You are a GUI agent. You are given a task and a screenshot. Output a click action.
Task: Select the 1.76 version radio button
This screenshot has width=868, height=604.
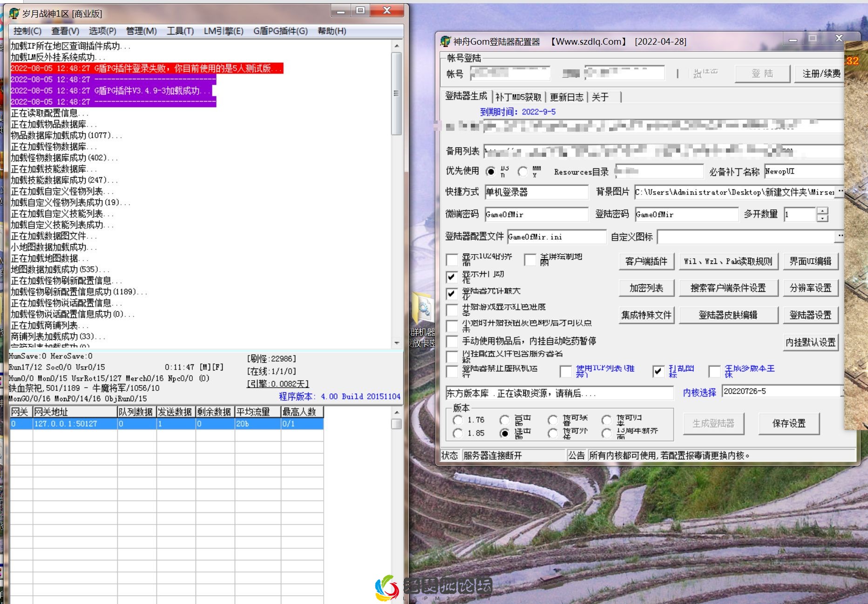click(458, 419)
